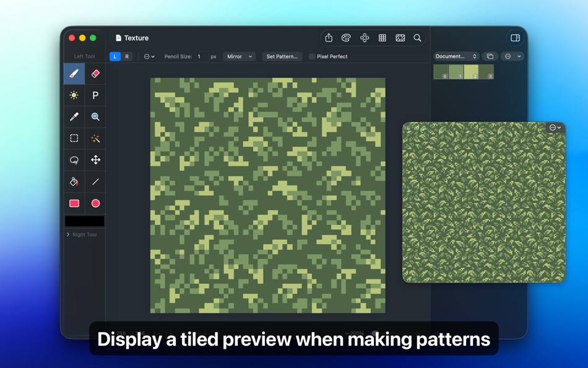Viewport: 588px width, 368px height.
Task: Click the Set Pattern button
Action: tap(282, 56)
